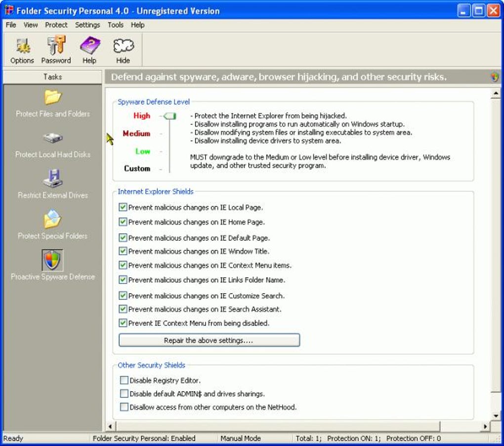504x446 pixels.
Task: Toggle IE Links Folder Name protection checkbox
Action: tap(123, 280)
